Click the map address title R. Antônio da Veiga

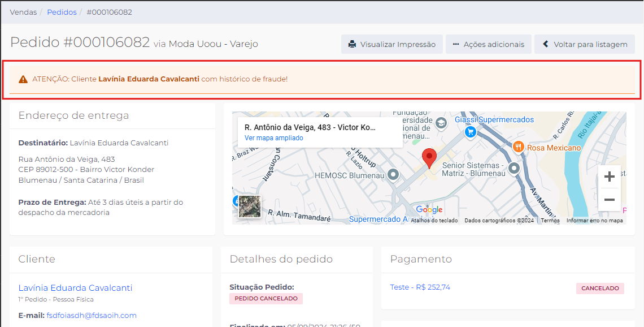[310, 127]
